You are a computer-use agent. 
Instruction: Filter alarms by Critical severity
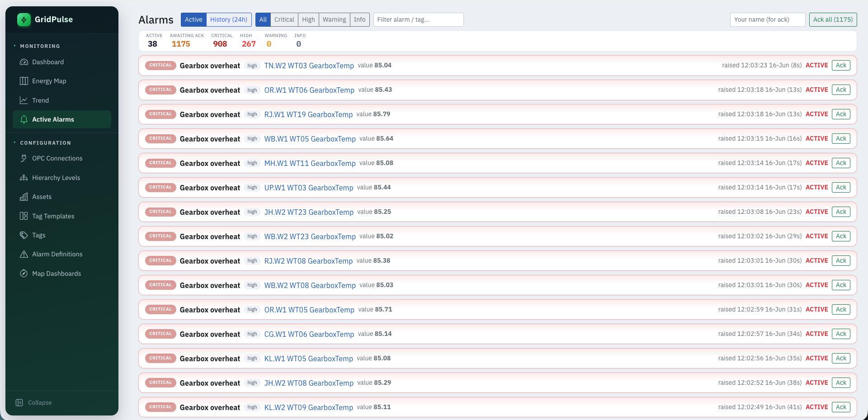pos(284,19)
